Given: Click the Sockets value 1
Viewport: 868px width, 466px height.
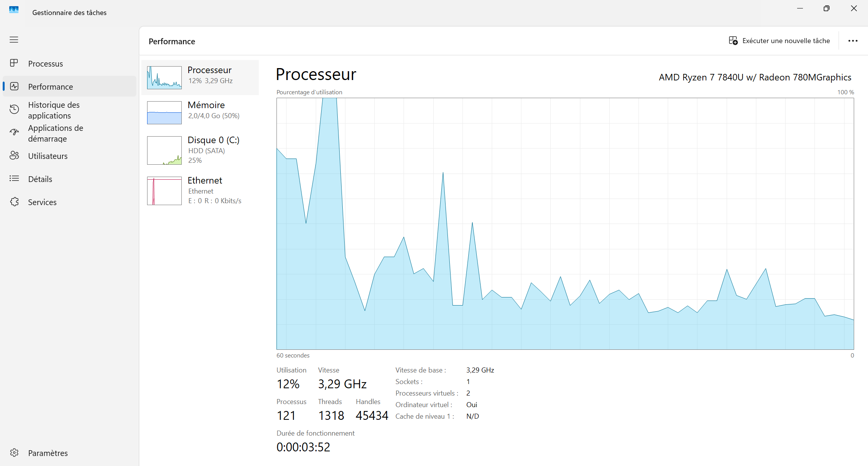Looking at the screenshot, I should point(468,382).
